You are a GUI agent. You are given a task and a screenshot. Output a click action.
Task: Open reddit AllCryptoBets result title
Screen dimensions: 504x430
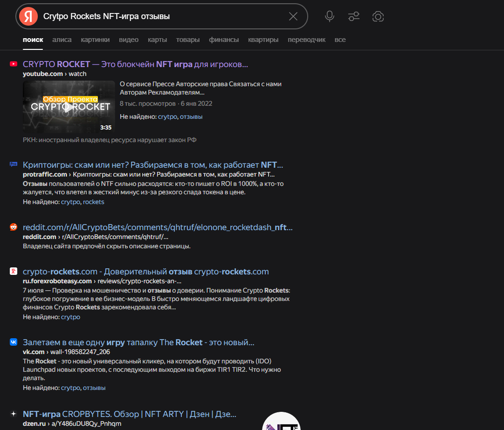point(158,227)
